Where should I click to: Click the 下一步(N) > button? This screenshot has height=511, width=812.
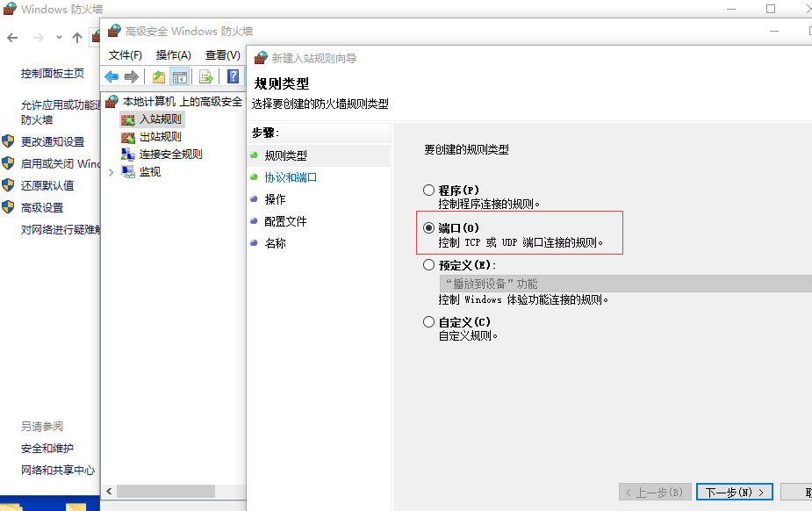735,492
